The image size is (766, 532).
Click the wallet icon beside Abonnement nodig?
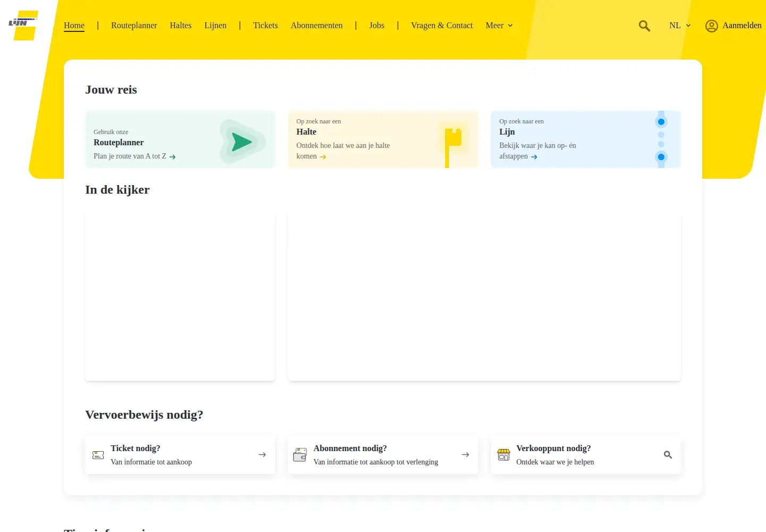click(300, 455)
